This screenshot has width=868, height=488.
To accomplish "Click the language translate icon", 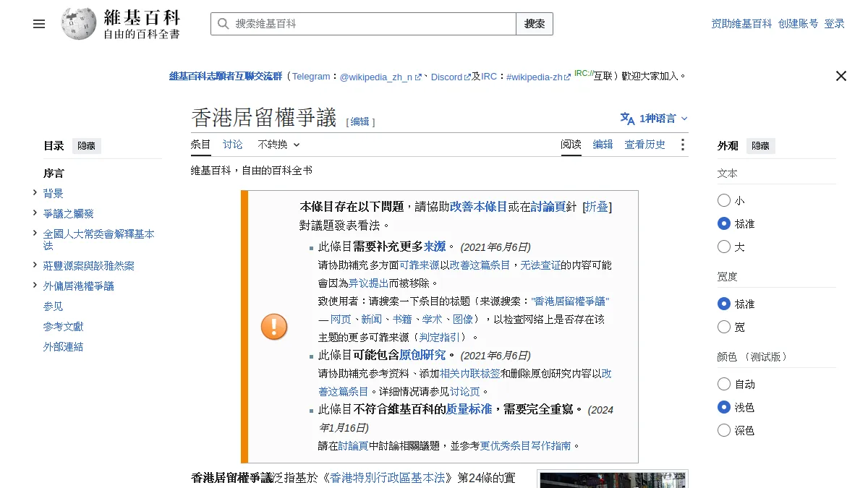I will [x=627, y=119].
